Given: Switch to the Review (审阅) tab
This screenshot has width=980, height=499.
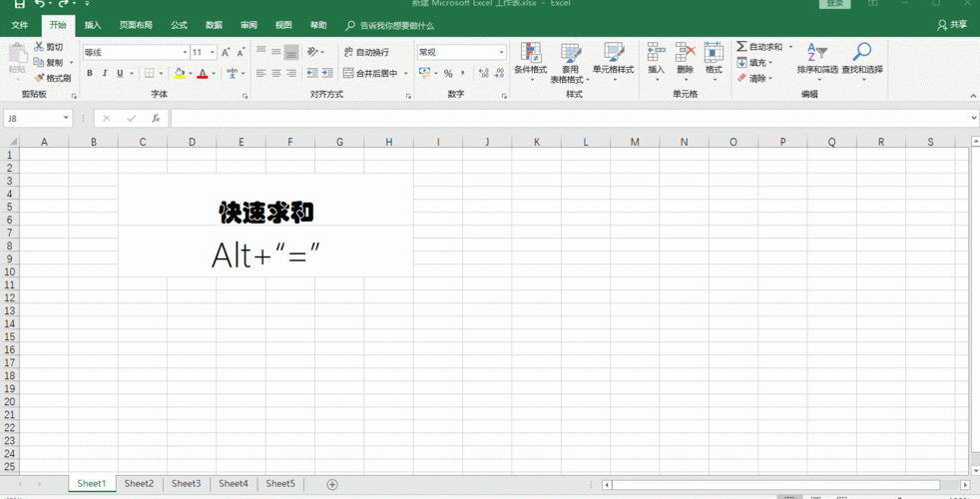Looking at the screenshot, I should coord(248,25).
